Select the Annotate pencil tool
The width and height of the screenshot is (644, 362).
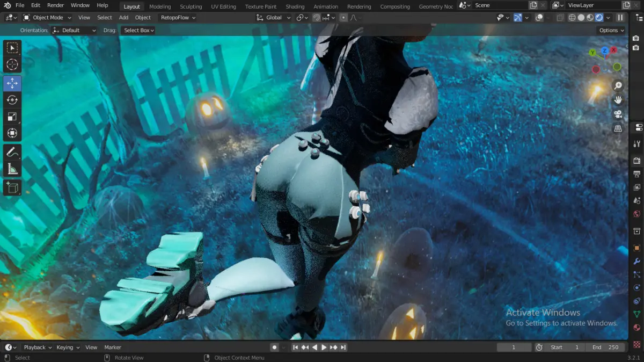(12, 152)
